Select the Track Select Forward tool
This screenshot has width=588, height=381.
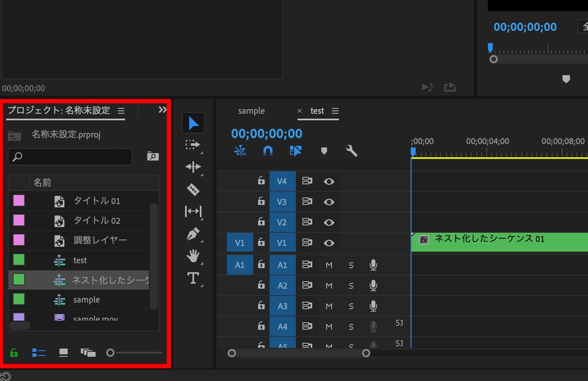point(193,145)
